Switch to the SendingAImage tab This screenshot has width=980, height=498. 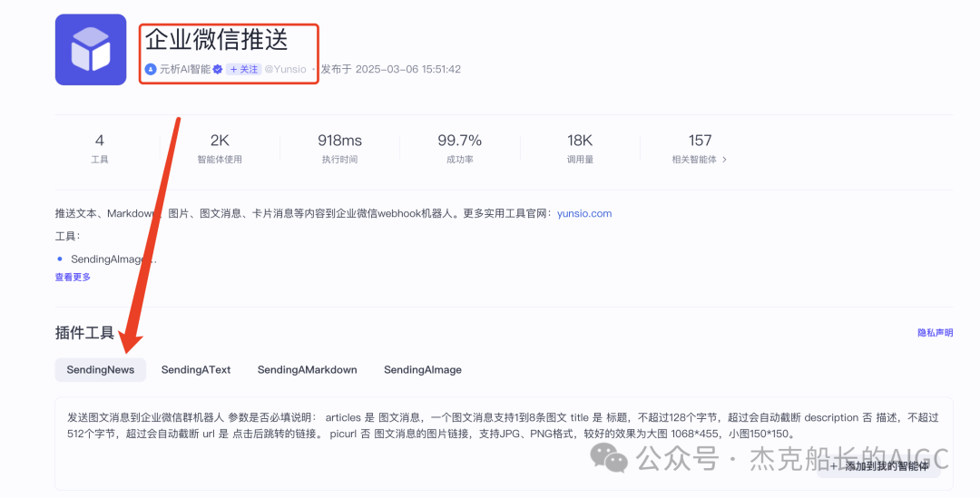[423, 370]
